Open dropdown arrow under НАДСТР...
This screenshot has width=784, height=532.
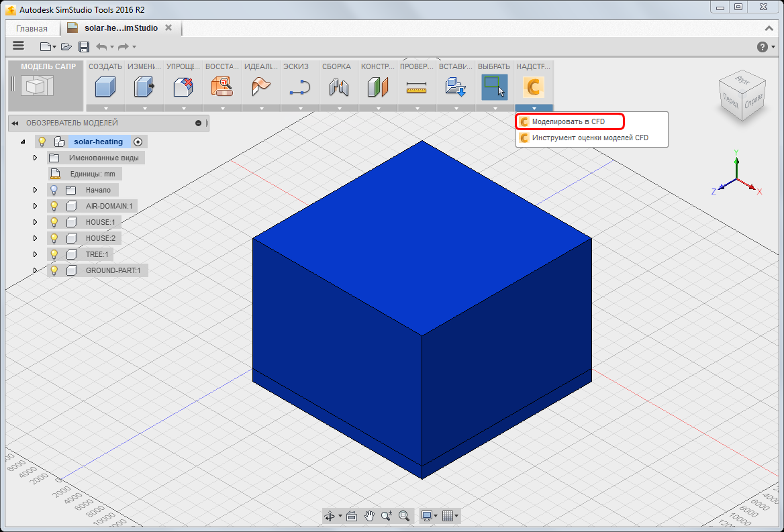click(534, 108)
